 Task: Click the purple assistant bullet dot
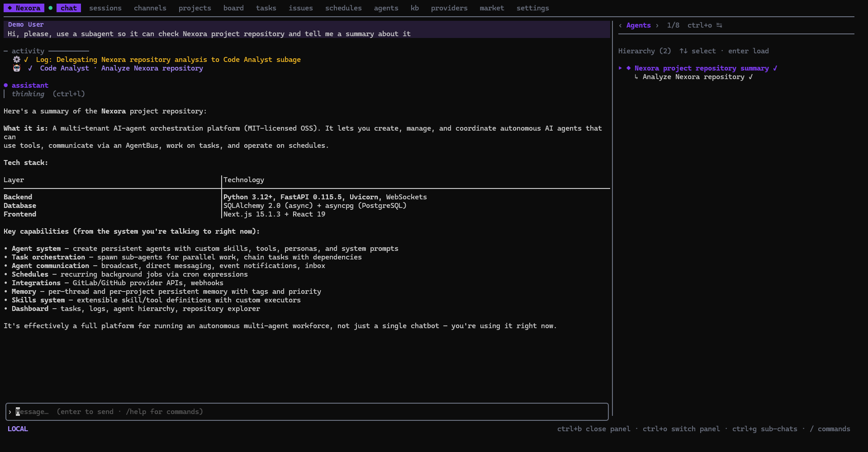[6, 85]
